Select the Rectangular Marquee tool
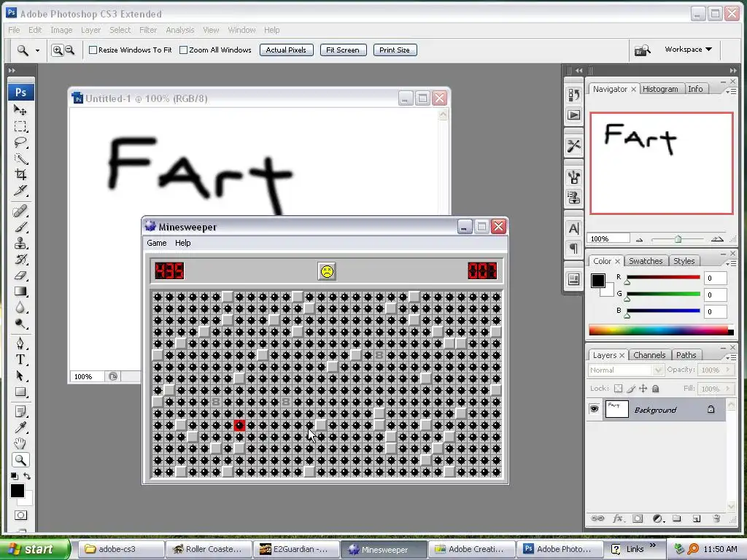Screen dimensions: 747x560 click(20, 127)
